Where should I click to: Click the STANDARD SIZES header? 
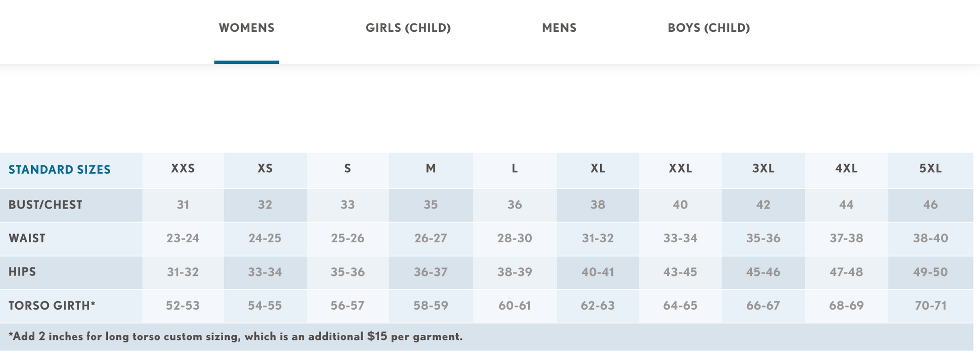coord(59,169)
